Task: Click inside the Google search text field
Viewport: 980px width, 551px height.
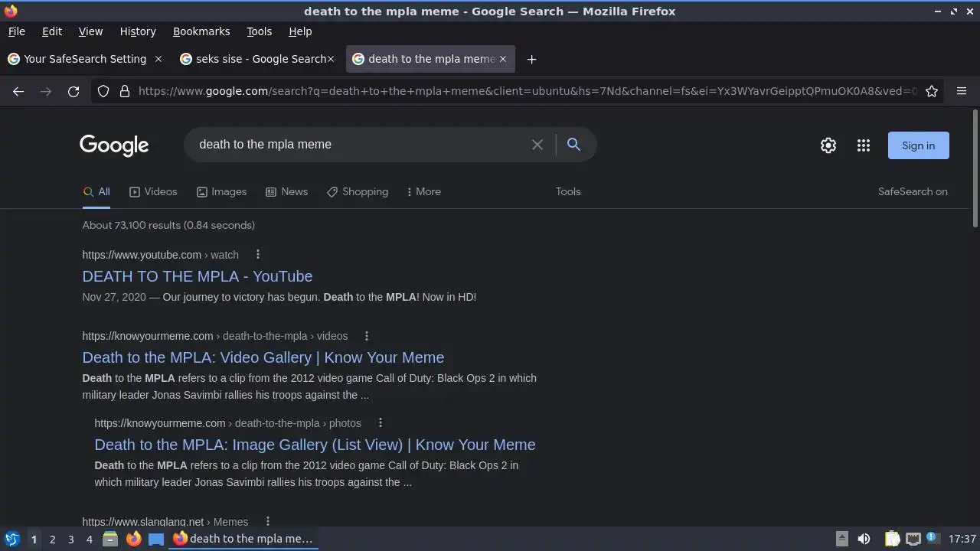Action: pos(360,145)
